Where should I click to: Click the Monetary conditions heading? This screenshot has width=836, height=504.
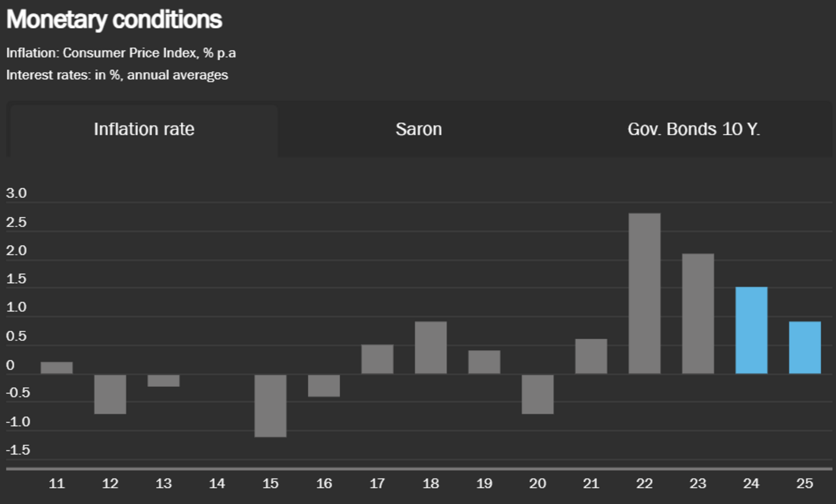coord(114,20)
